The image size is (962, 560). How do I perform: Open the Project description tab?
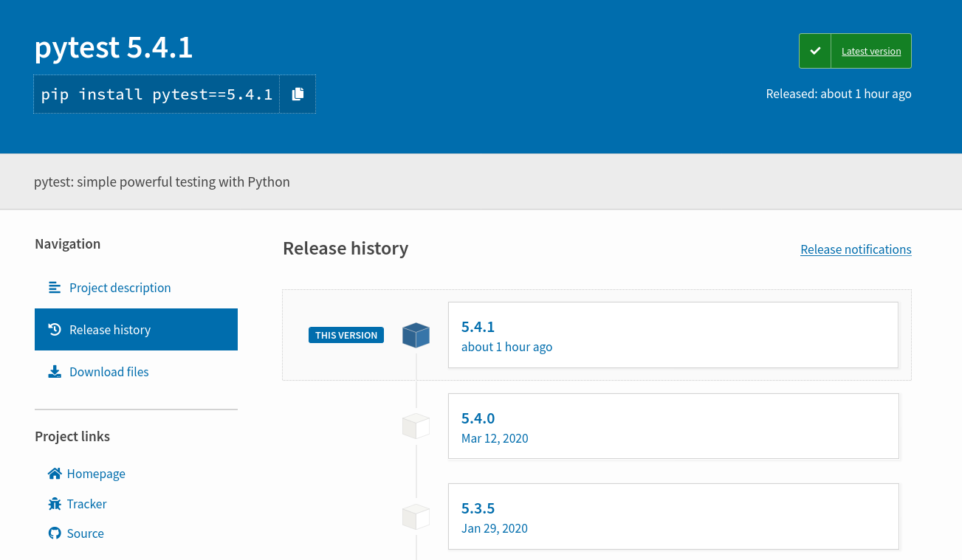[136, 288]
